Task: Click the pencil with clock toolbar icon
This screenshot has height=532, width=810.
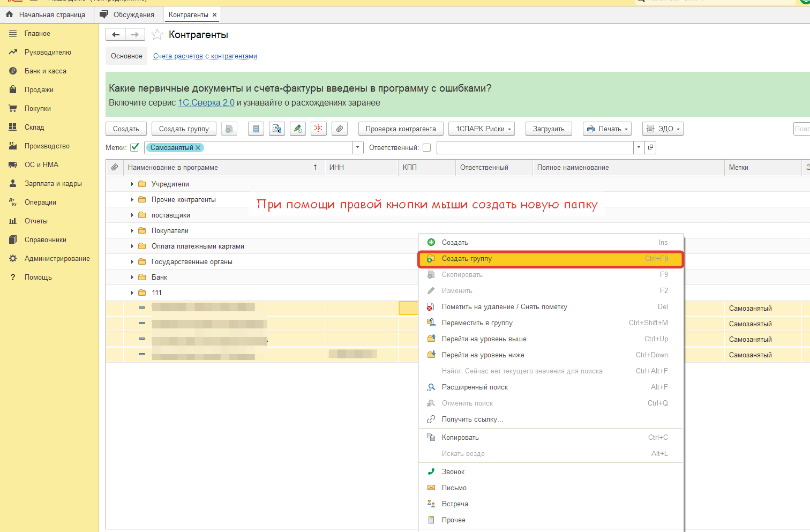Action: 298,129
